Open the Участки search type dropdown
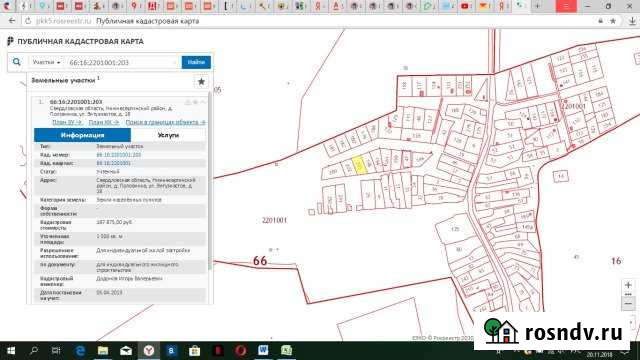Image resolution: width=640 pixels, height=360 pixels. tap(46, 62)
